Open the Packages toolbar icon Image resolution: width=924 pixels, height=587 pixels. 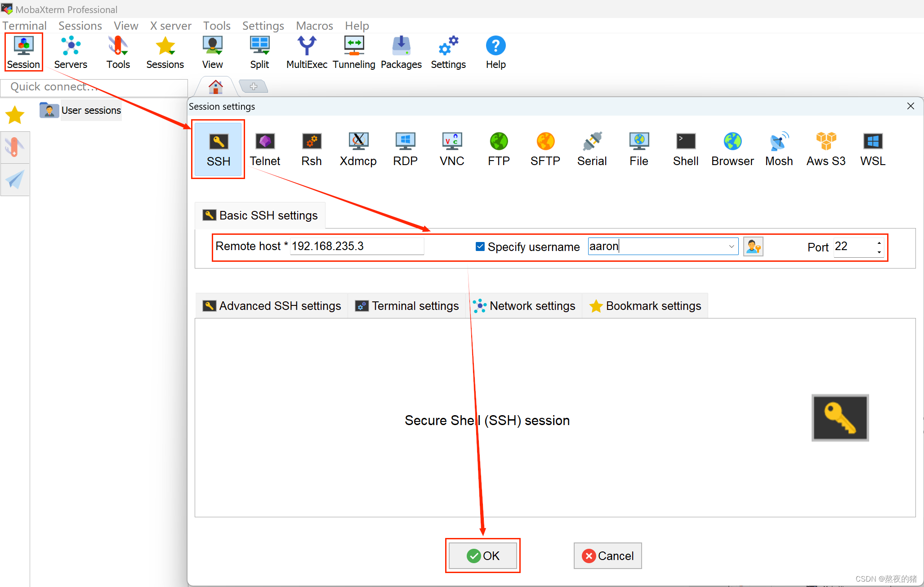[x=401, y=52]
